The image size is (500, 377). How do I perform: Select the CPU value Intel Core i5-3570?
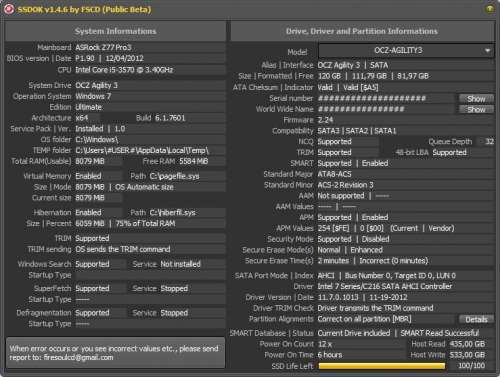tap(124, 70)
